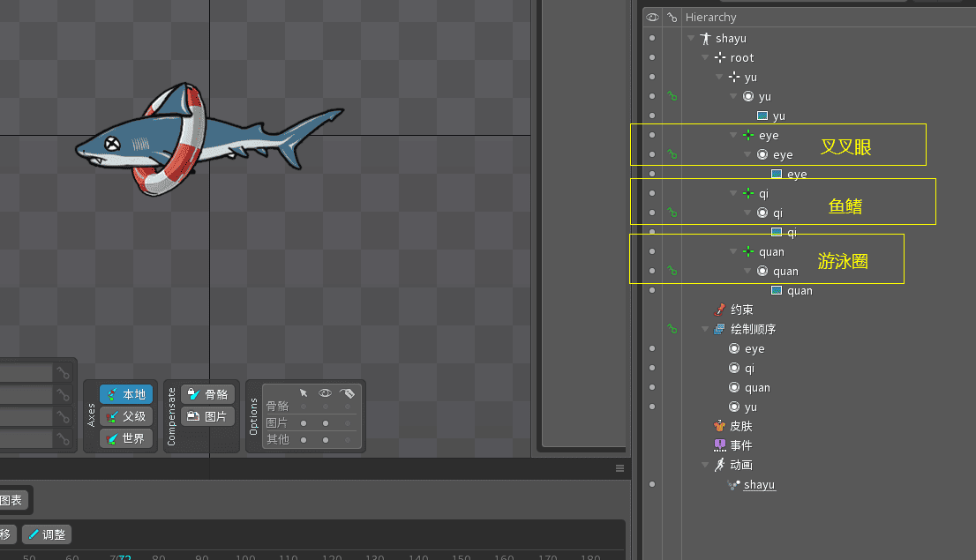The width and height of the screenshot is (976, 560).
Task: Open the timeline panel hamburger menu
Action: (619, 468)
